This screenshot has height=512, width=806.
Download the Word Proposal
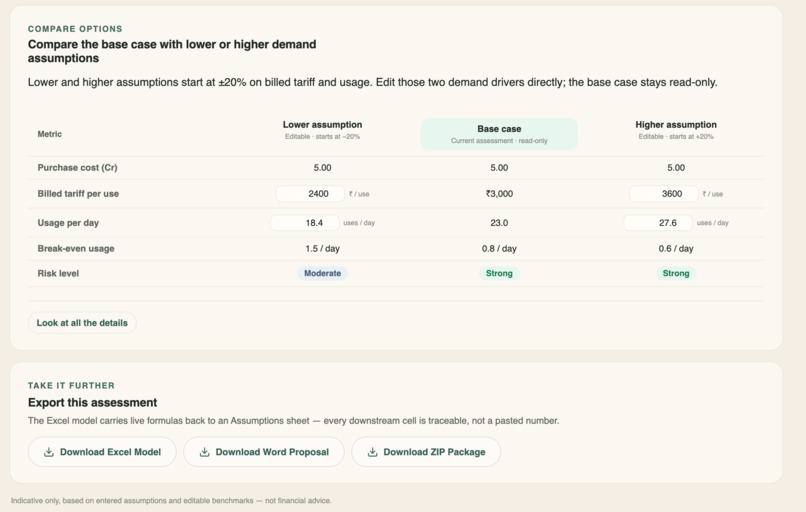(x=264, y=452)
